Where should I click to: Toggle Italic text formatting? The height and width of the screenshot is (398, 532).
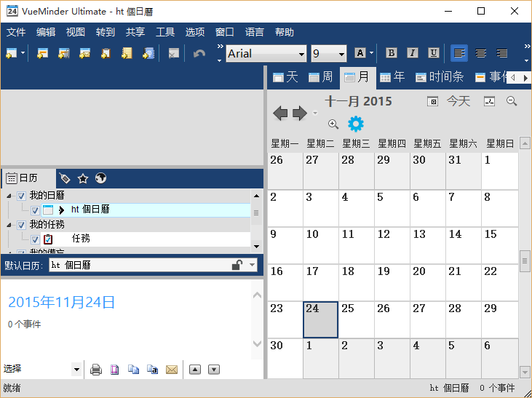(x=412, y=53)
